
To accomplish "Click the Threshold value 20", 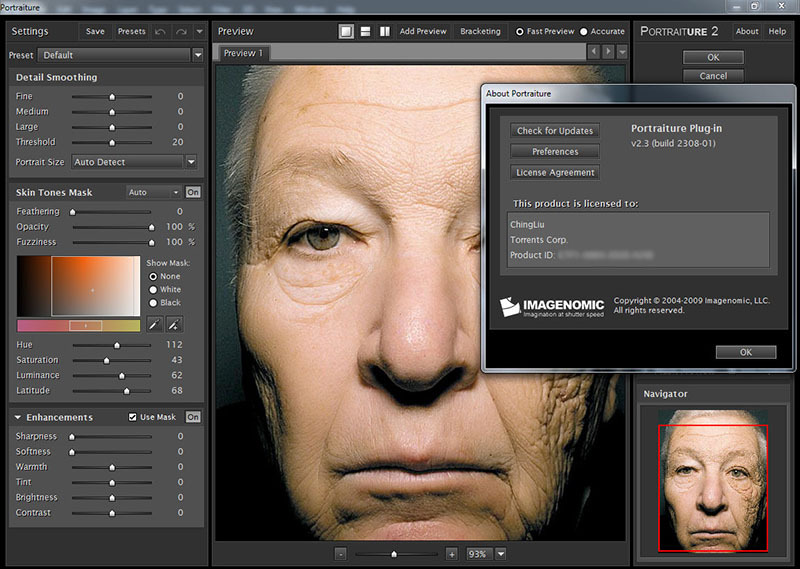I will click(x=178, y=142).
